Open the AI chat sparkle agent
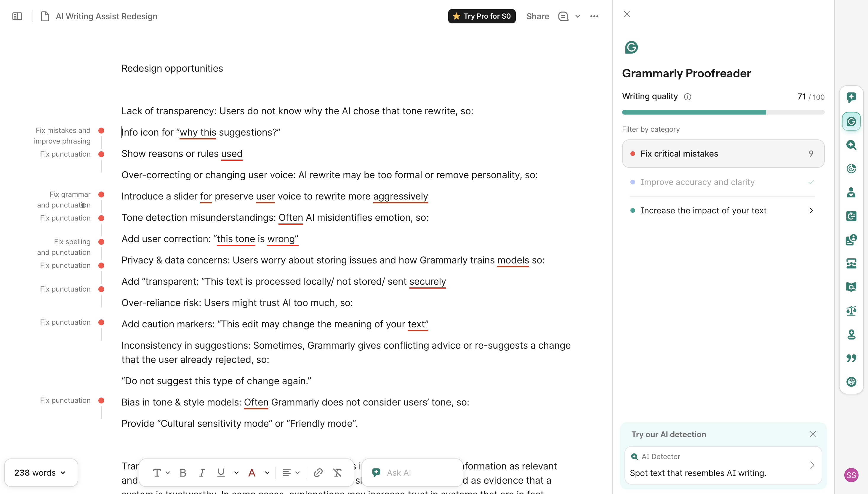 (851, 97)
